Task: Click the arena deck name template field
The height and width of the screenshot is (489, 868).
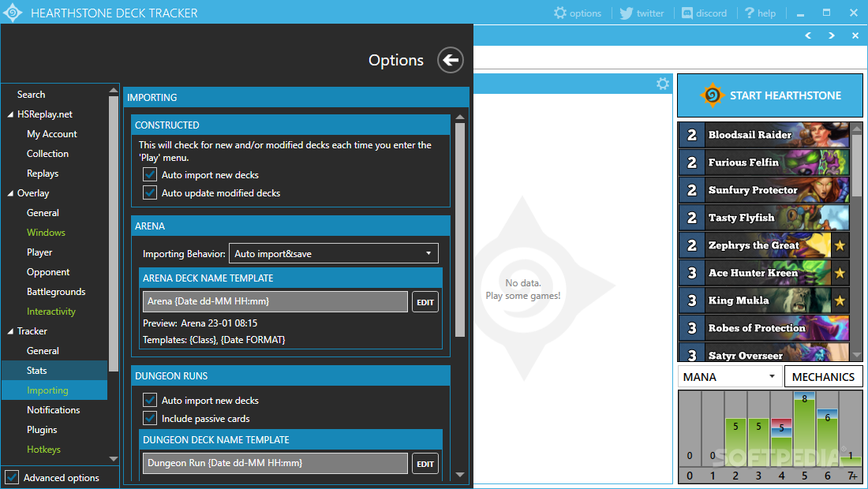Action: [x=275, y=301]
